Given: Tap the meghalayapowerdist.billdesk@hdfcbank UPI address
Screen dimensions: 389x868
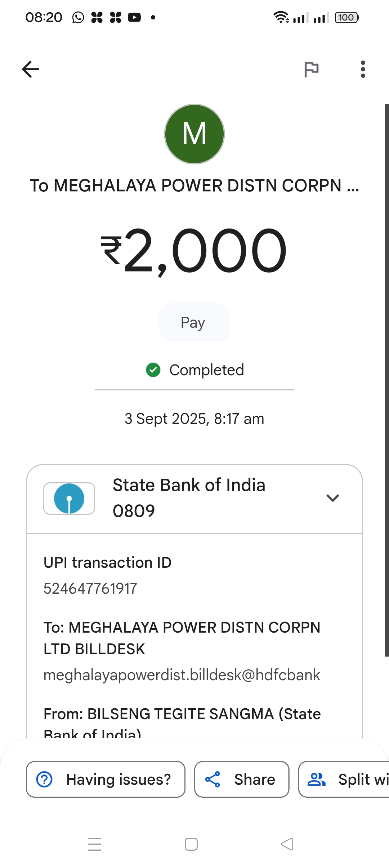Looking at the screenshot, I should (182, 675).
